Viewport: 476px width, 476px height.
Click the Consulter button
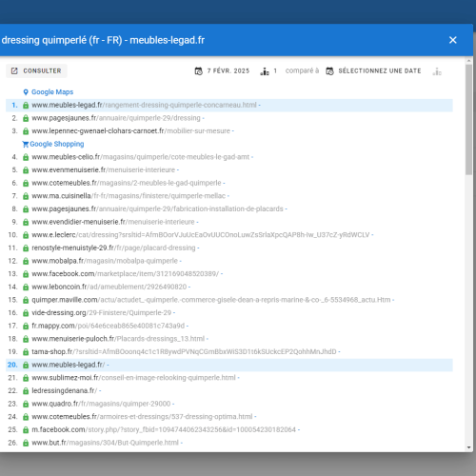click(36, 70)
